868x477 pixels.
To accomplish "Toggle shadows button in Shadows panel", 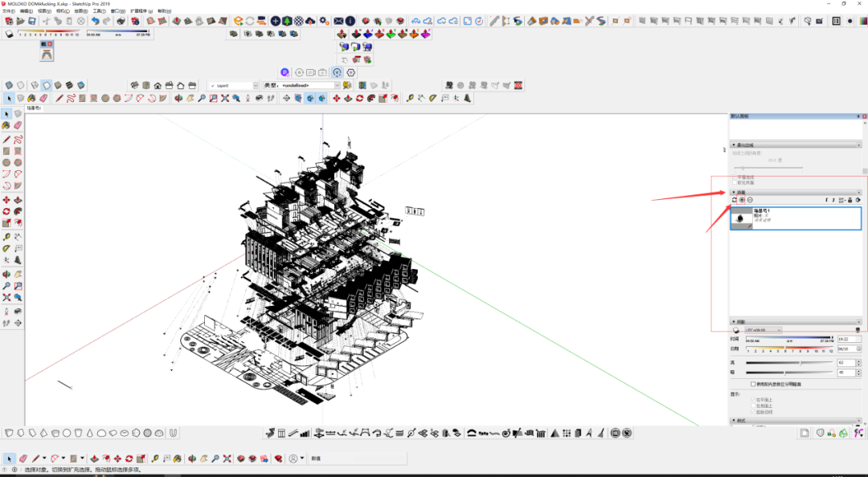I will pos(735,330).
